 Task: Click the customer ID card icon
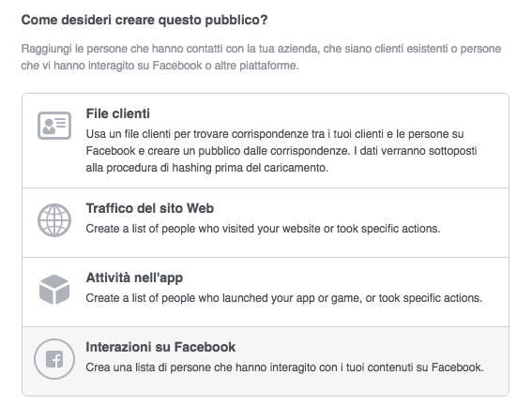54,126
